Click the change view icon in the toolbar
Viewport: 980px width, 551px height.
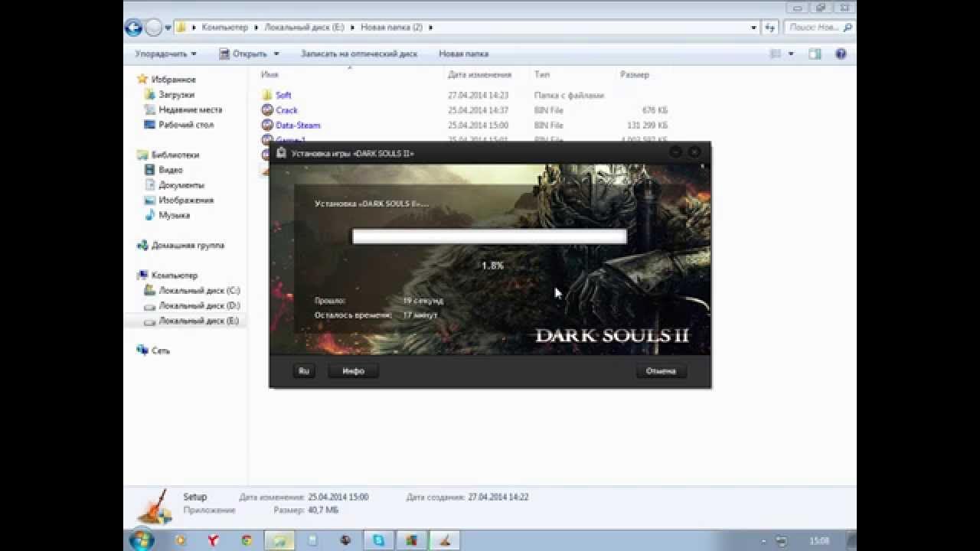pyautogui.click(x=775, y=54)
